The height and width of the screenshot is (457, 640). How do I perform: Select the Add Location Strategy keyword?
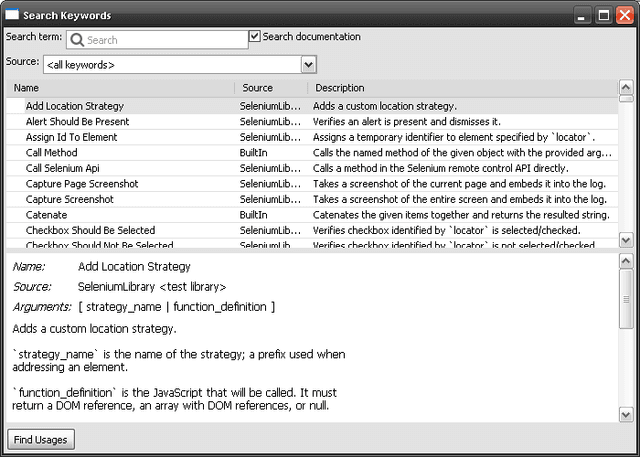75,106
